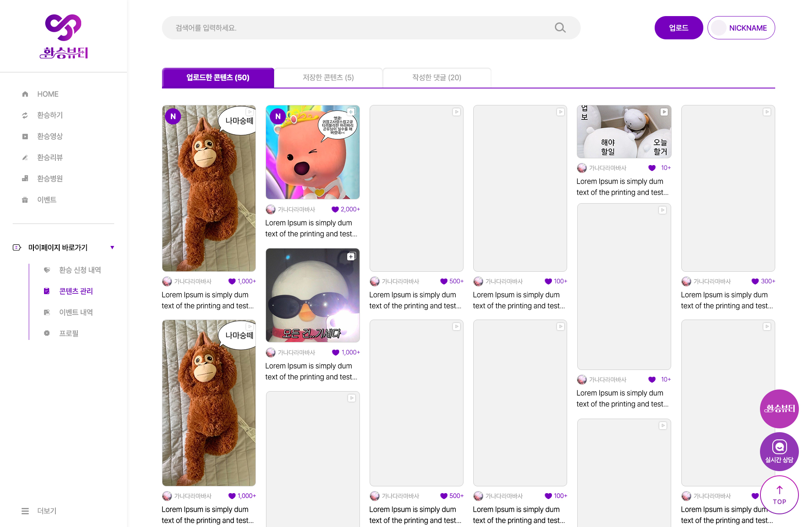Open the 환승영상 video section
Image resolution: width=812 pixels, height=527 pixels.
49,136
